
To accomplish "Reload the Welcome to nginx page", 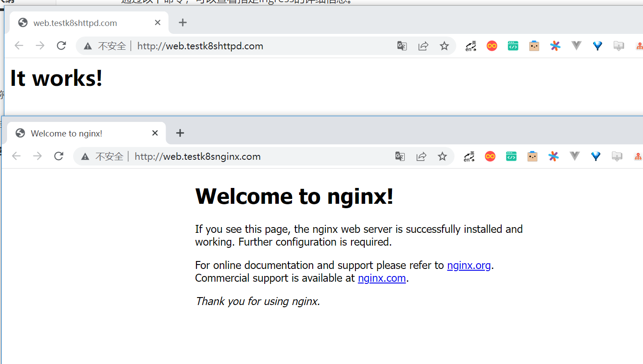I will [59, 156].
